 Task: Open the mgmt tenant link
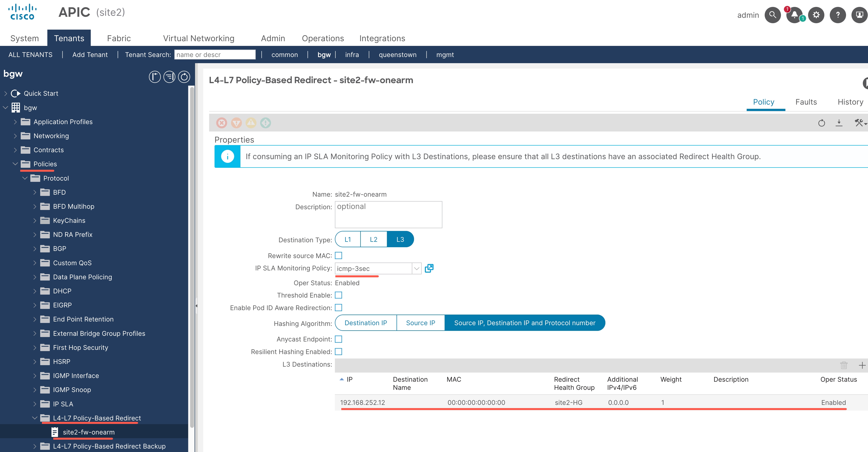point(445,55)
